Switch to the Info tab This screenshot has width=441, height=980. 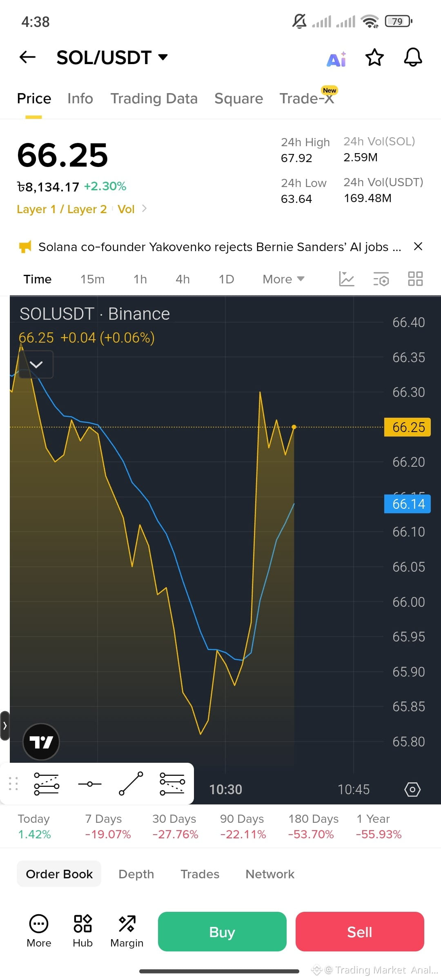click(80, 98)
